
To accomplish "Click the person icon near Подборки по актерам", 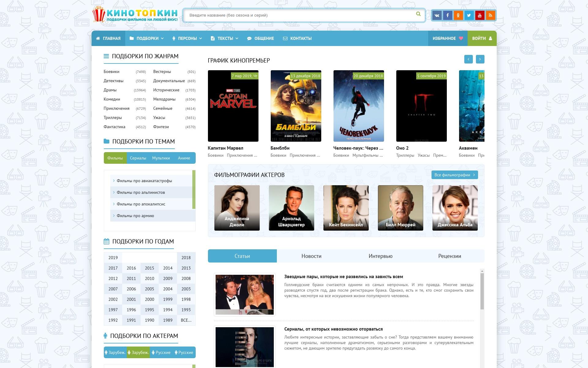I will 105,336.
